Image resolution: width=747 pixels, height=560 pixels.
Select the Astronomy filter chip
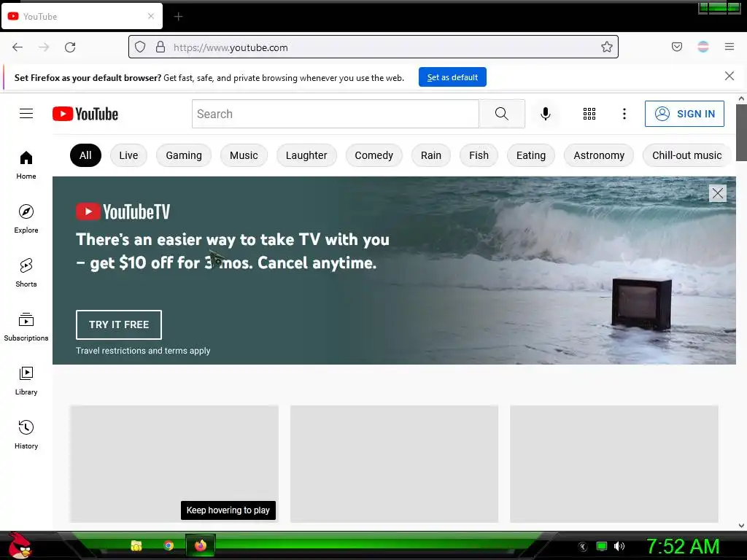(x=599, y=155)
